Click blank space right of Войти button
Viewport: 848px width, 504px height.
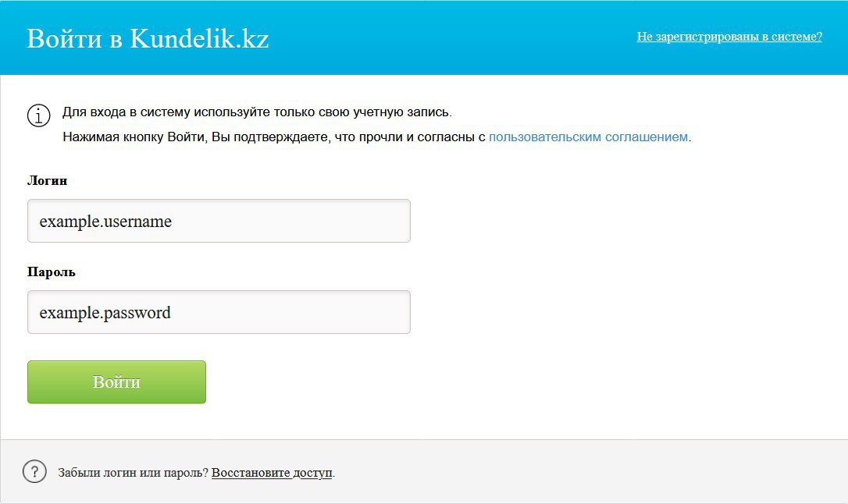pos(486,382)
